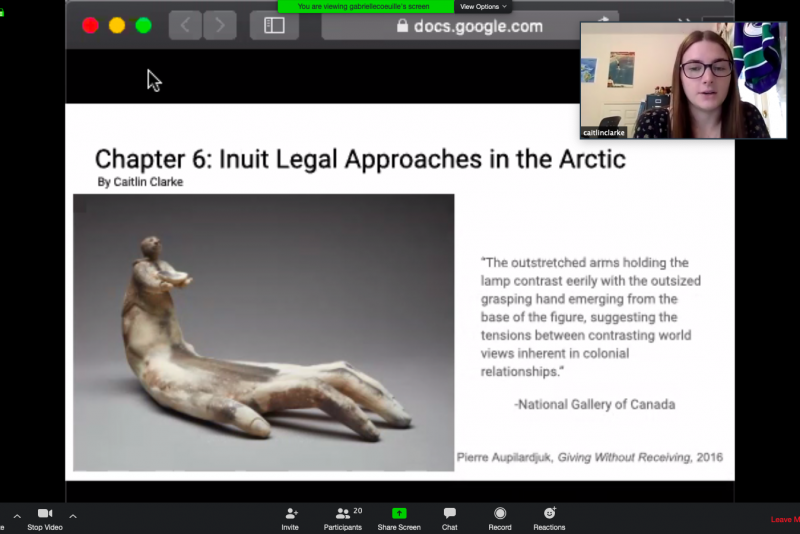Screen dimensions: 800x534
Task: Go forward with the Safari forward arrow
Action: tap(220, 25)
